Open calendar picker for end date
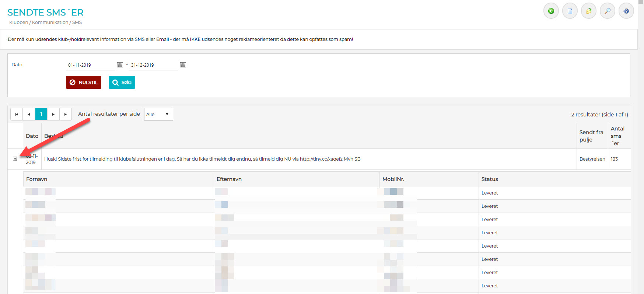This screenshot has width=644, height=294. pyautogui.click(x=183, y=65)
